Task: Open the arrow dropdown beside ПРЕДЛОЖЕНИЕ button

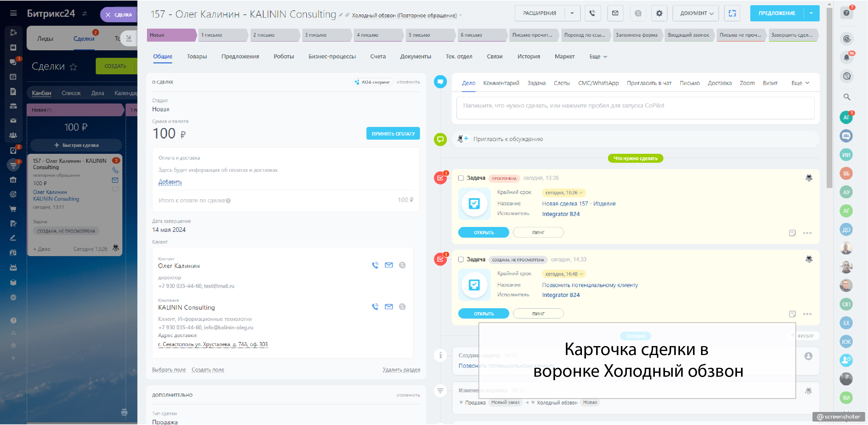Action: click(811, 14)
